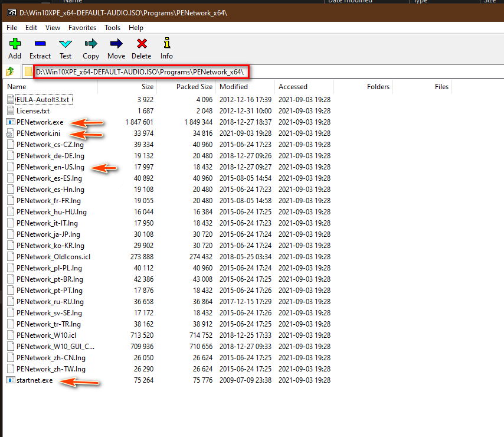Click the PENetwork.exe file icon
The width and height of the screenshot is (504, 437).
coord(11,122)
